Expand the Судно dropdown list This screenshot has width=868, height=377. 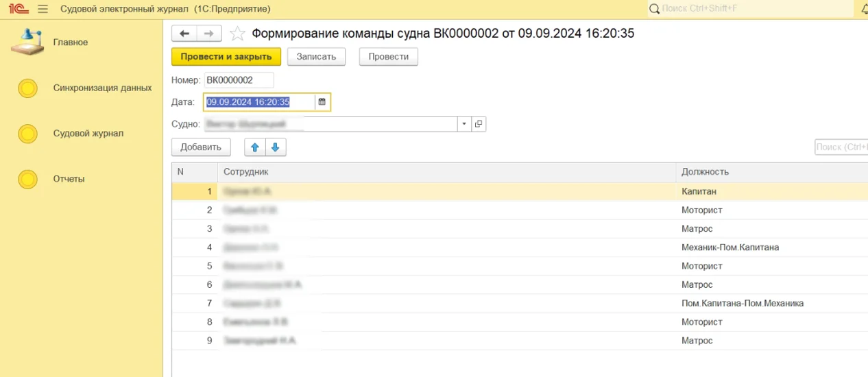pyautogui.click(x=464, y=124)
